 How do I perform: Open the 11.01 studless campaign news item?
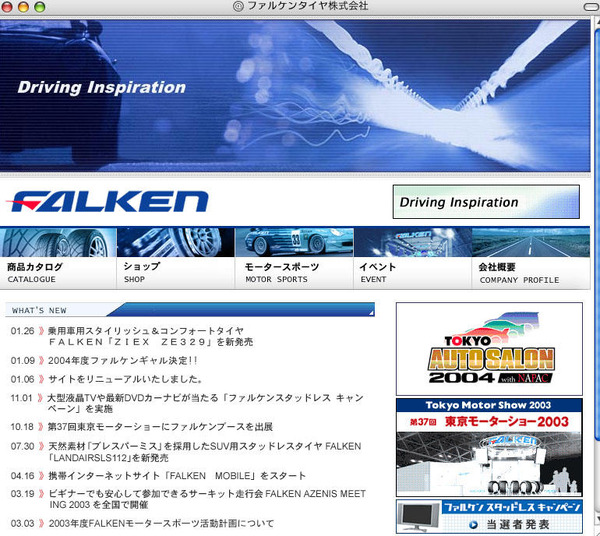click(x=205, y=403)
